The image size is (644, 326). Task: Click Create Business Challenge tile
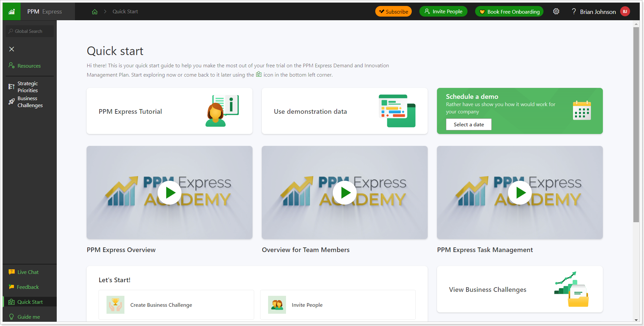pyautogui.click(x=177, y=305)
